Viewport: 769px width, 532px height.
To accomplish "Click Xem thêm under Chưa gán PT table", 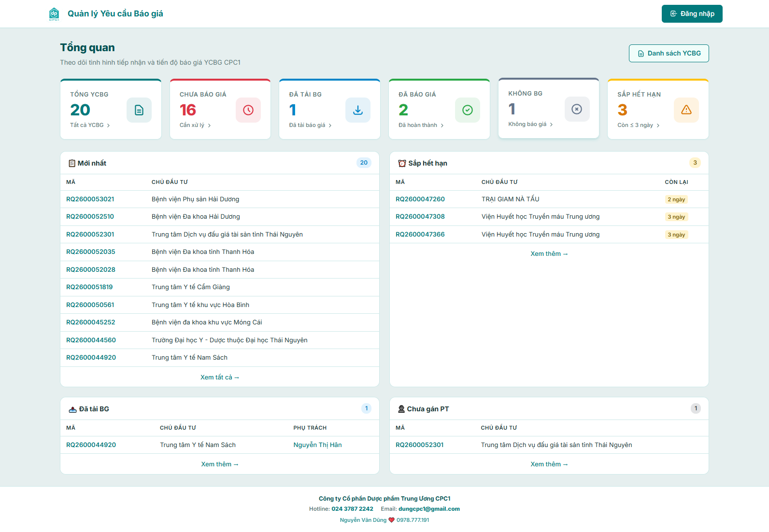I will (x=549, y=464).
